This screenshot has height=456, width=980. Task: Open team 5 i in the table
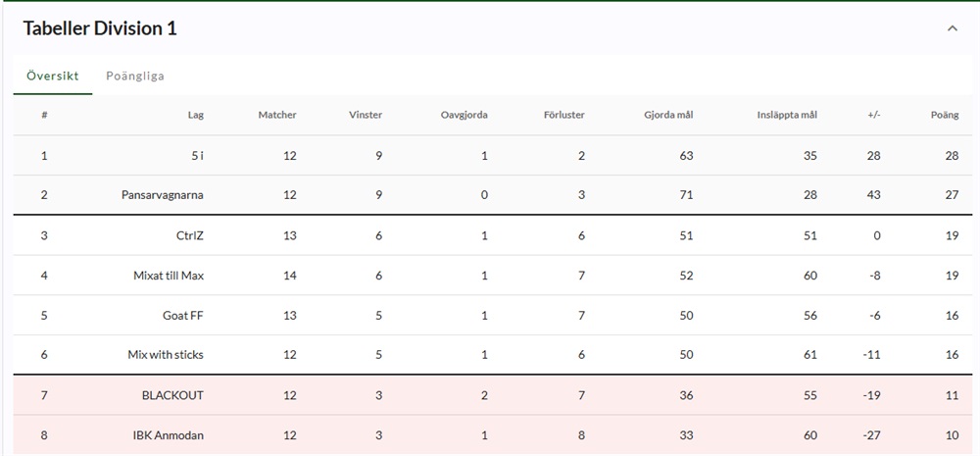[197, 155]
